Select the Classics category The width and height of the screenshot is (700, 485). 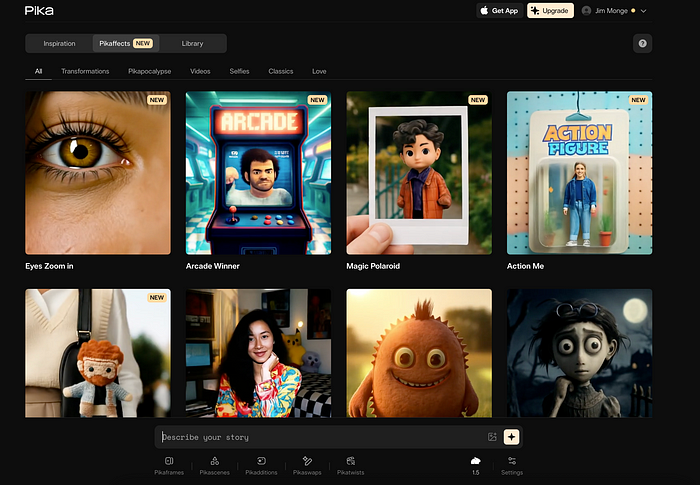pyautogui.click(x=281, y=71)
